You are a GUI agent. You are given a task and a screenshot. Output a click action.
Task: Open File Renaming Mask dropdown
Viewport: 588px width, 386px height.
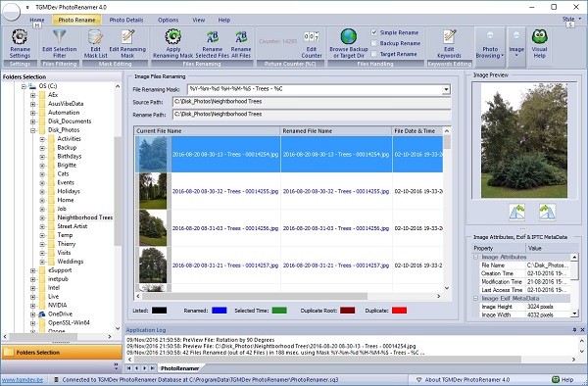(x=446, y=89)
